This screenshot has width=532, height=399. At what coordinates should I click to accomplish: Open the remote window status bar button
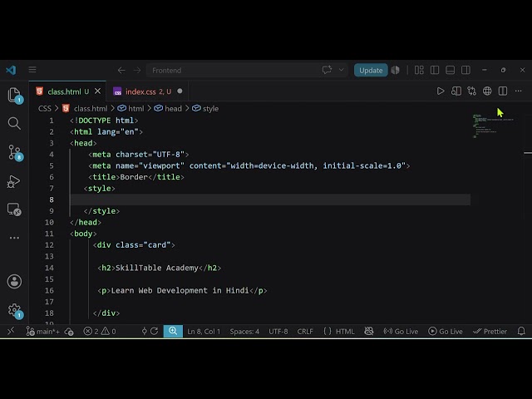(11, 331)
